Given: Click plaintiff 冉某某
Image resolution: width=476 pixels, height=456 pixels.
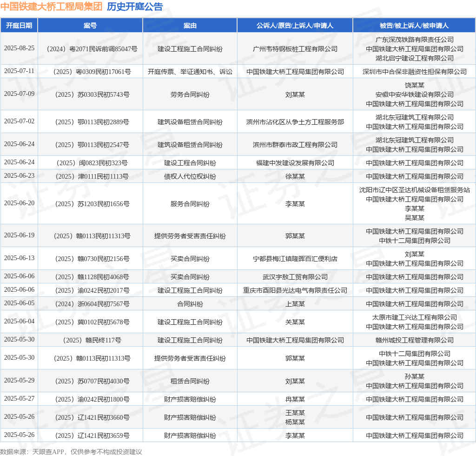Looking at the screenshot, I should click(295, 399).
